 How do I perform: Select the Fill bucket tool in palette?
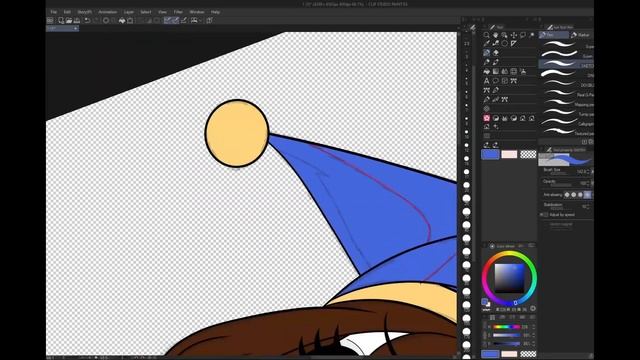point(487,71)
